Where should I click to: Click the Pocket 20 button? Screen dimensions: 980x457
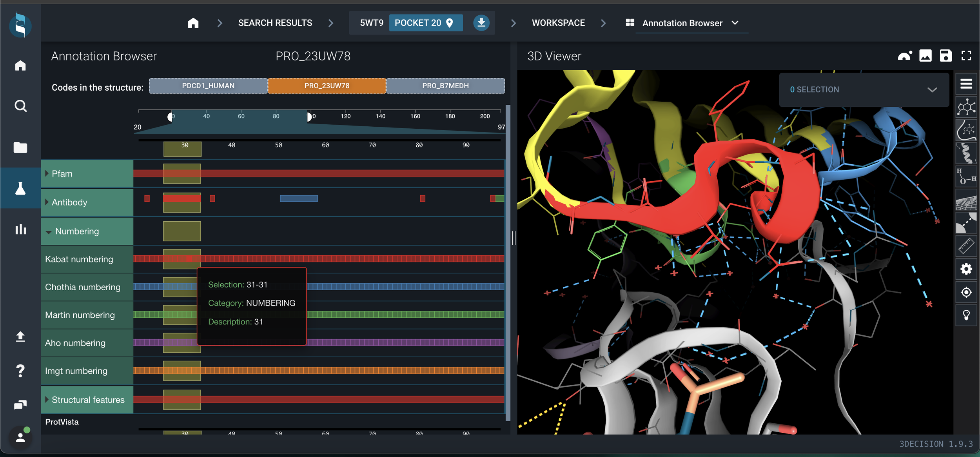click(425, 23)
